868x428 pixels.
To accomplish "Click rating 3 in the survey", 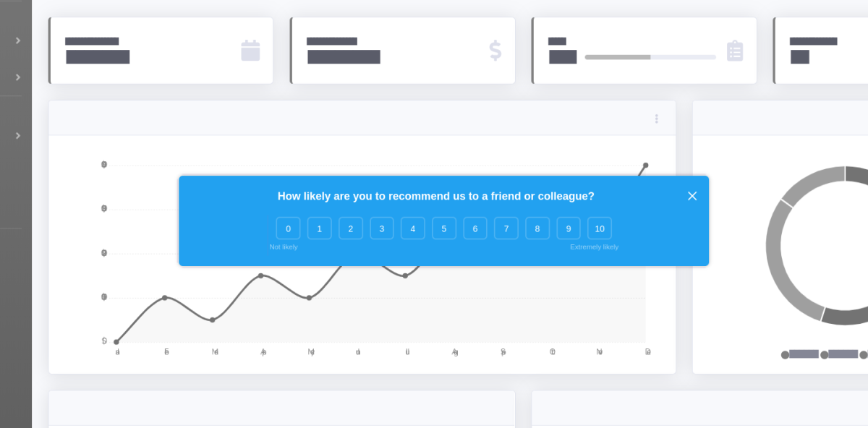I will 382,228.
